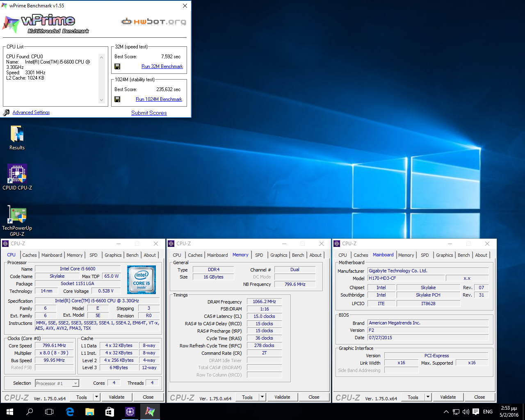Click app icon of the Memory CPU-Z window

pos(171,244)
